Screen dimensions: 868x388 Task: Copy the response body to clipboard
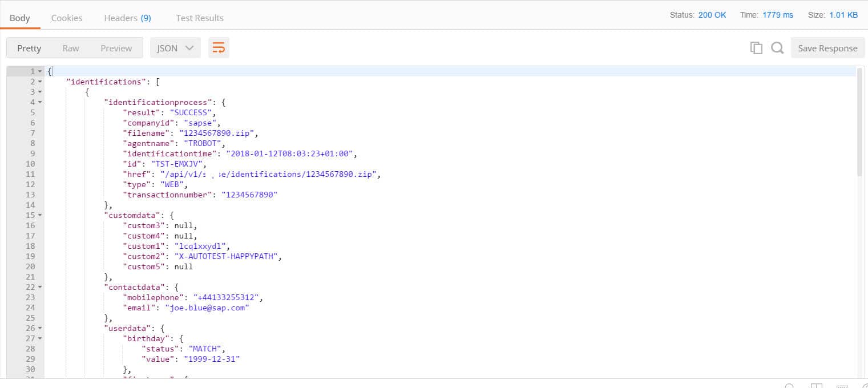pos(756,48)
